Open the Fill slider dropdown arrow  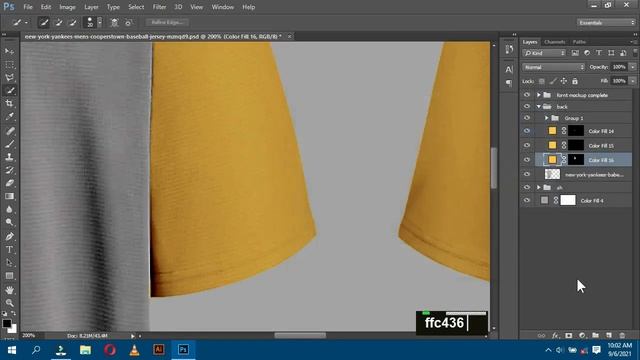(633, 81)
